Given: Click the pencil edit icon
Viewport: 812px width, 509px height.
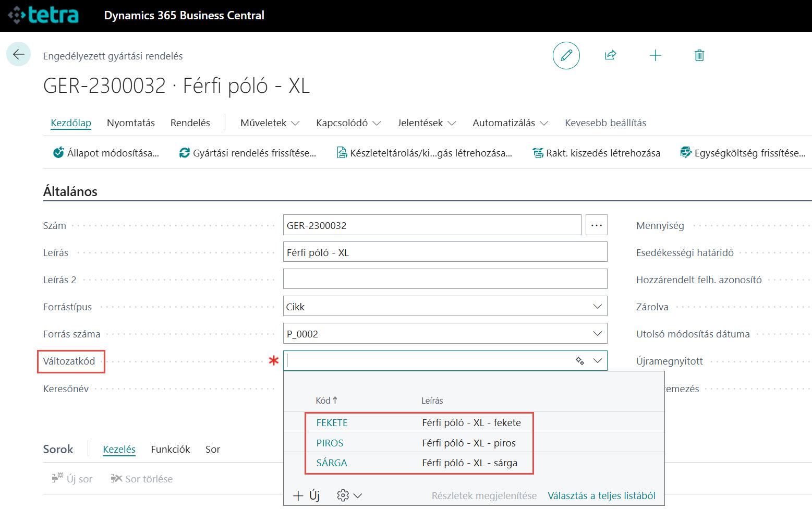Looking at the screenshot, I should point(566,55).
